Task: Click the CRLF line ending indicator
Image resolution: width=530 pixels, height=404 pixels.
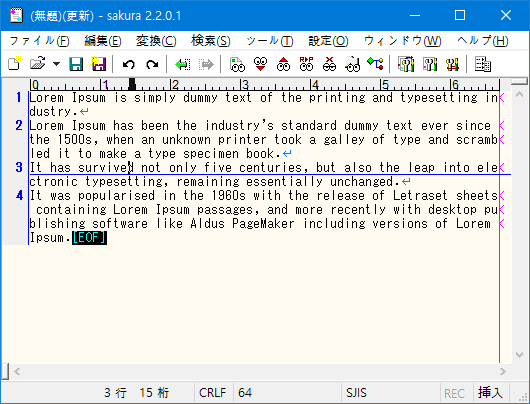Action: [x=213, y=393]
